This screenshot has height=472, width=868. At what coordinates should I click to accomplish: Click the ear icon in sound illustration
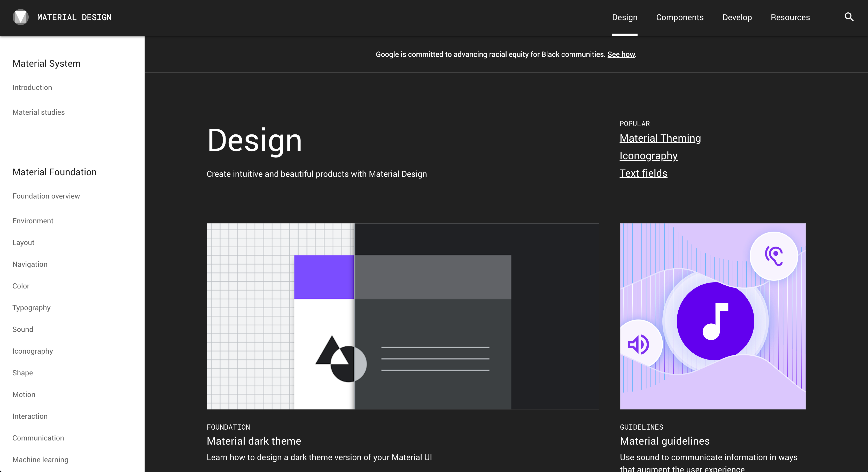[774, 256]
